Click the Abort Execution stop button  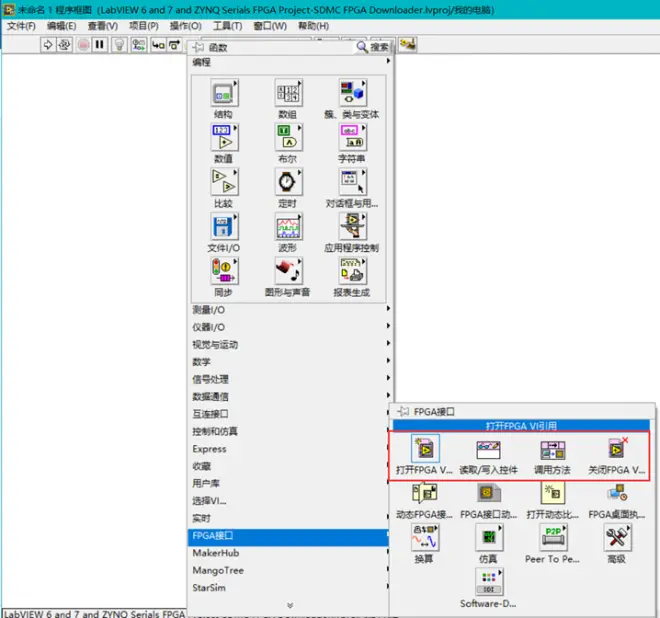click(x=83, y=45)
